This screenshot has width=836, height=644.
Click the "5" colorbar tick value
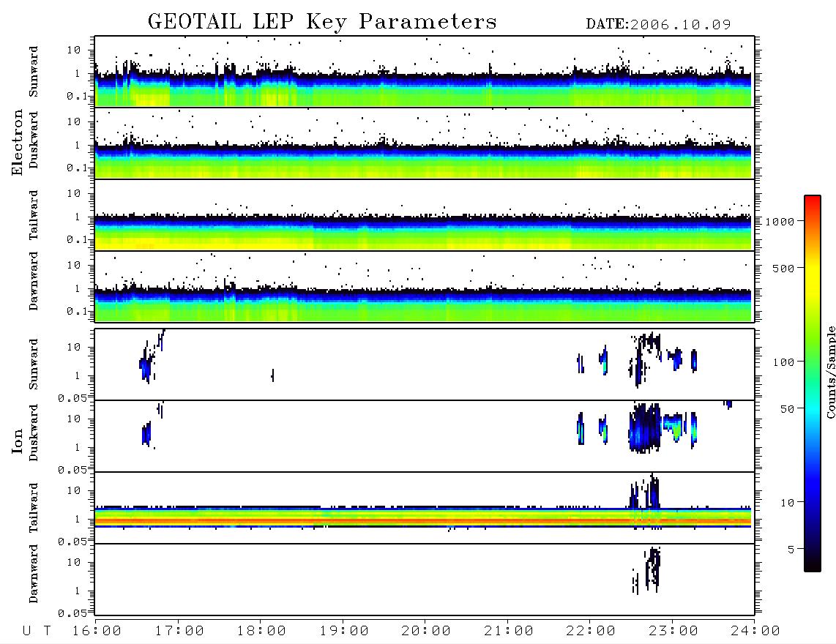pos(791,550)
